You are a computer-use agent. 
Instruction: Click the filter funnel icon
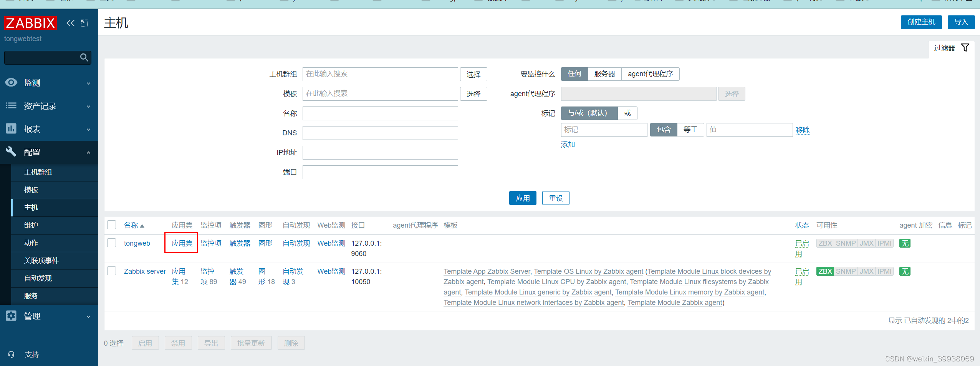tap(965, 48)
